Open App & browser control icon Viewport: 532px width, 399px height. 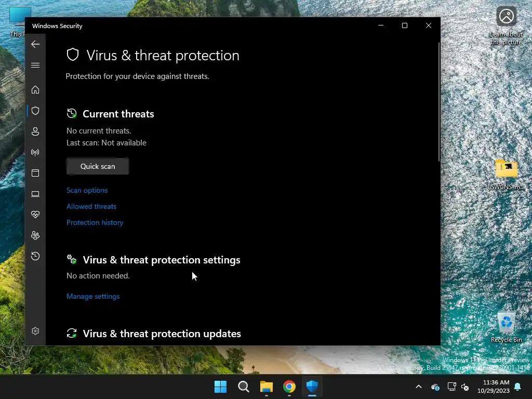(35, 173)
